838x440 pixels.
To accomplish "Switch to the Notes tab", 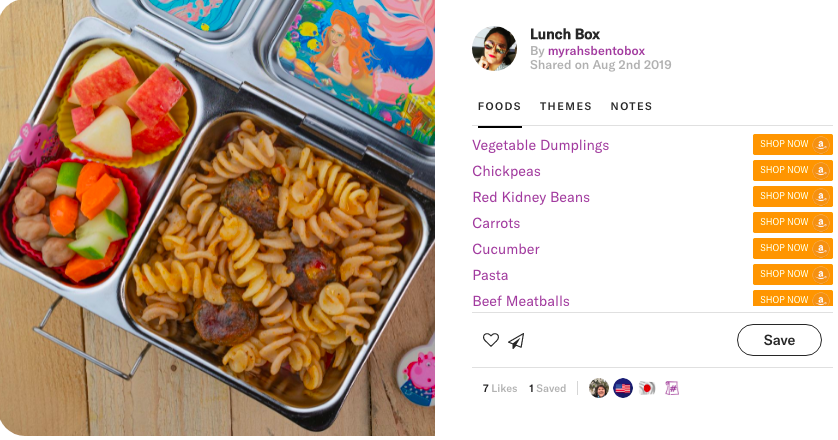I will (631, 106).
